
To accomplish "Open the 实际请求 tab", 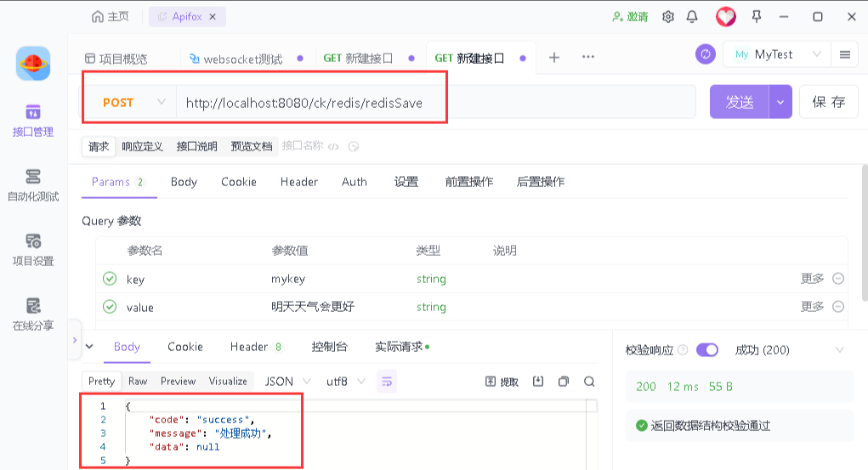I will coord(402,347).
